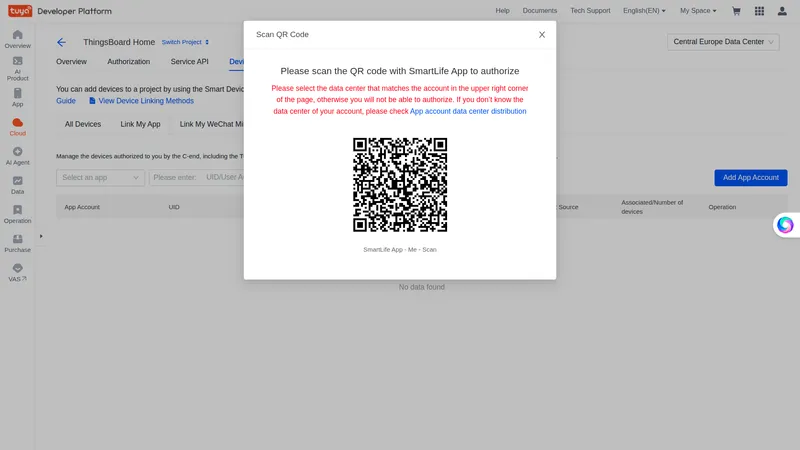The width and height of the screenshot is (800, 450).
Task: Open the shopping cart icon
Action: pos(736,11)
